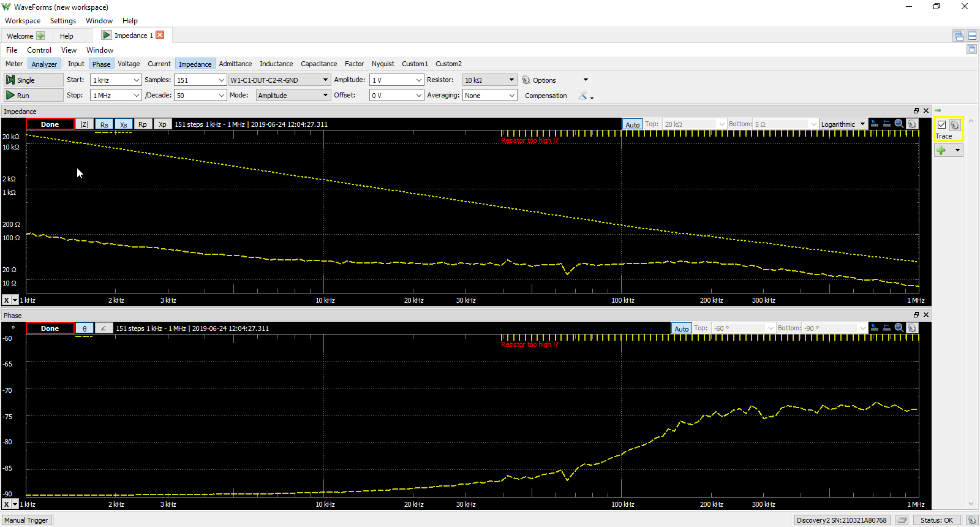Click the Impedance plot first cursor icon

tap(875, 124)
